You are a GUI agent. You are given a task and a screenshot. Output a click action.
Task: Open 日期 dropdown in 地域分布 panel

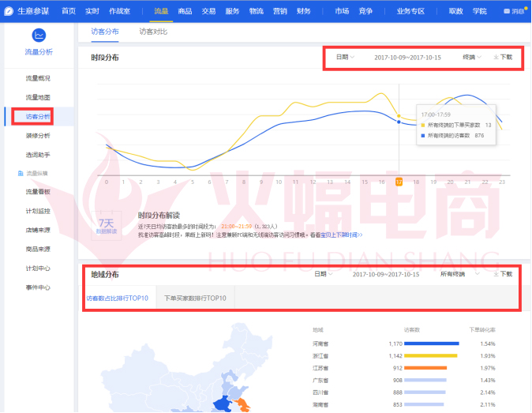324,274
